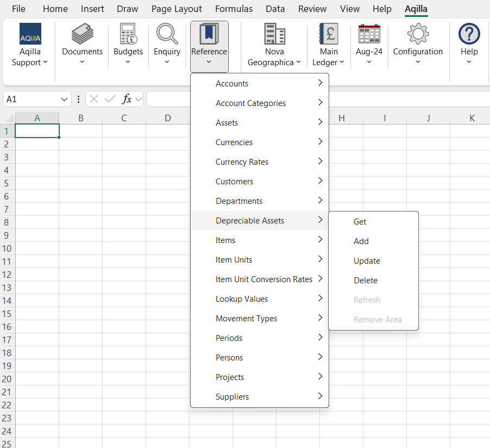Click the Nova Geographica company building icon
This screenshot has width=490, height=448.
274,34
